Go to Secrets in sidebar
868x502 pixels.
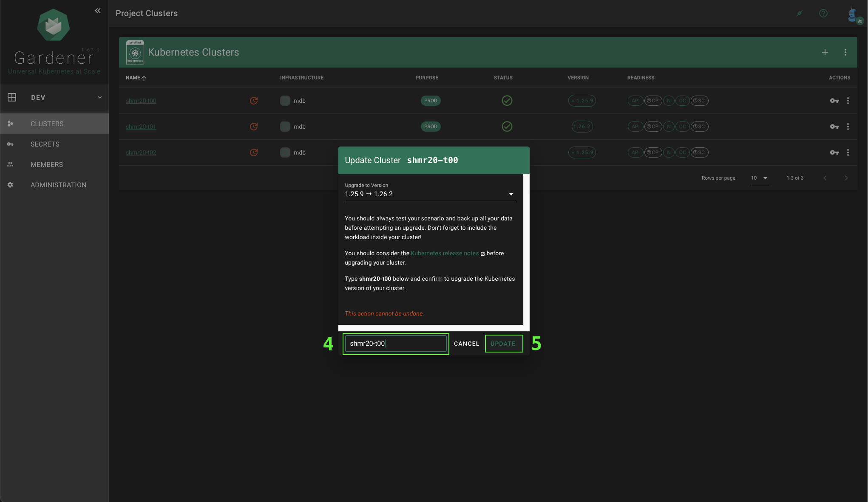click(45, 144)
